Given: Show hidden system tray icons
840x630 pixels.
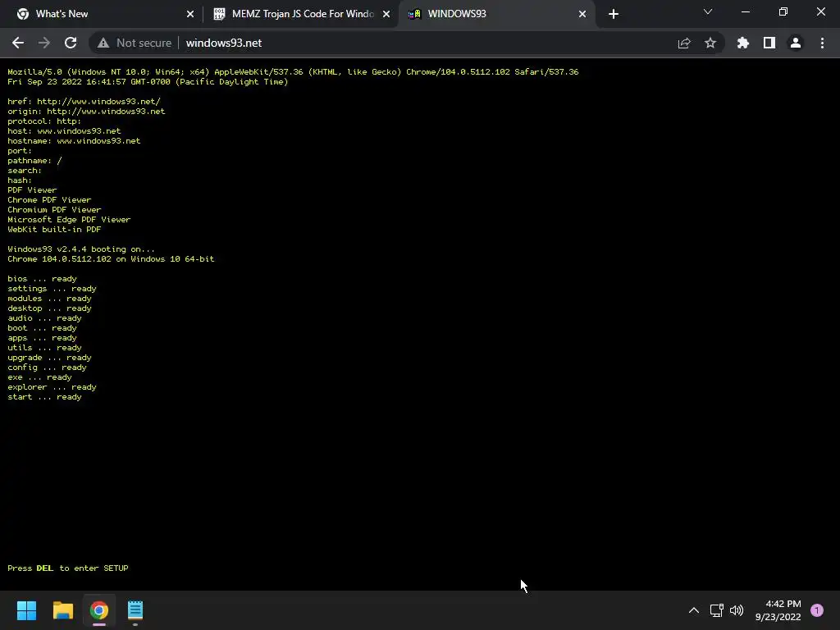Looking at the screenshot, I should click(x=694, y=610).
